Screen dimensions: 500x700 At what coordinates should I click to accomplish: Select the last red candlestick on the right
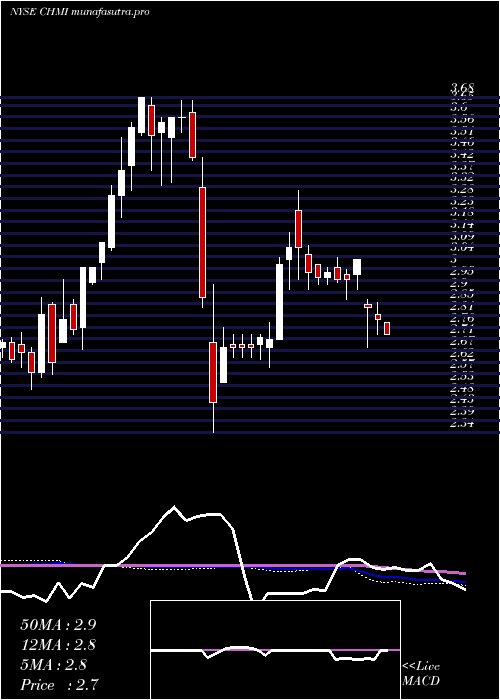[387, 329]
